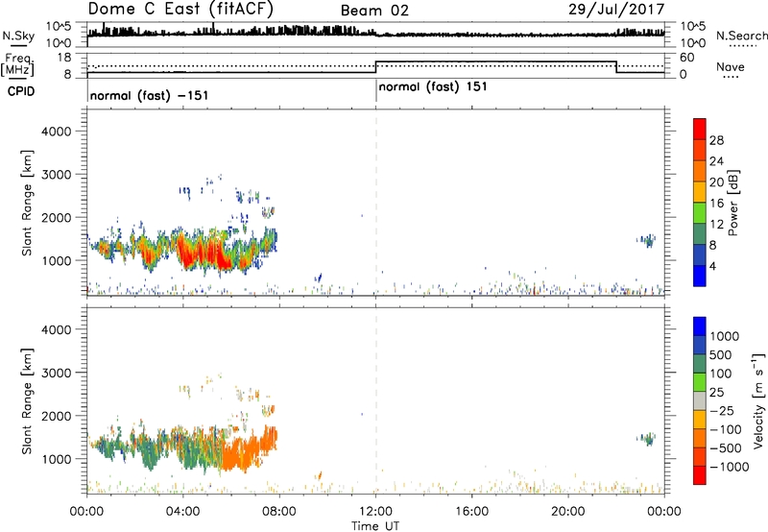
Task: Click the '28' label on Power colorbar
Action: pyautogui.click(x=716, y=140)
